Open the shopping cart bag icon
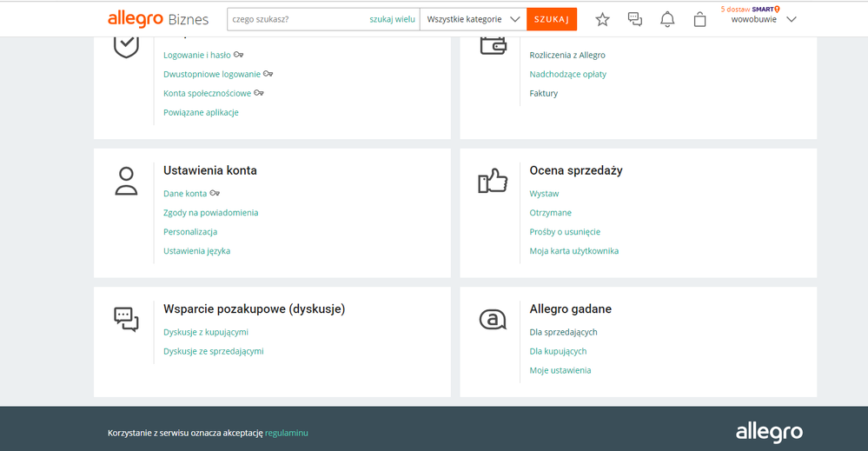The image size is (868, 451). (699, 19)
